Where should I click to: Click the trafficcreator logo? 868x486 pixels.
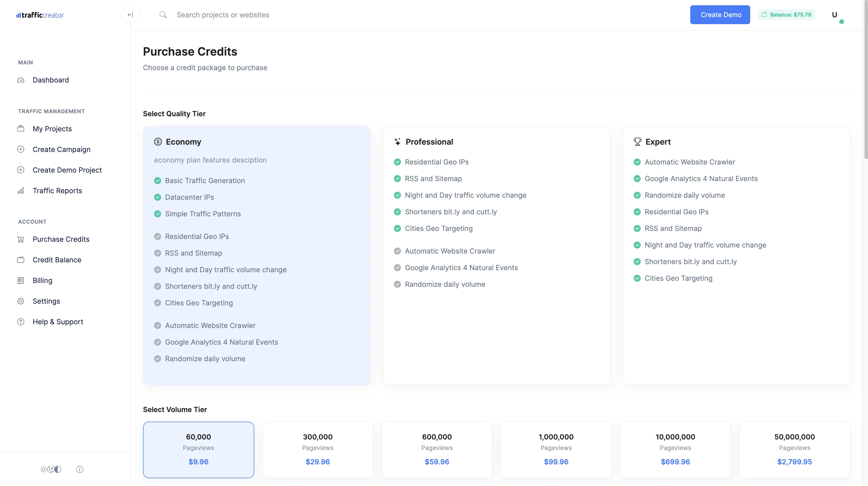tap(40, 15)
